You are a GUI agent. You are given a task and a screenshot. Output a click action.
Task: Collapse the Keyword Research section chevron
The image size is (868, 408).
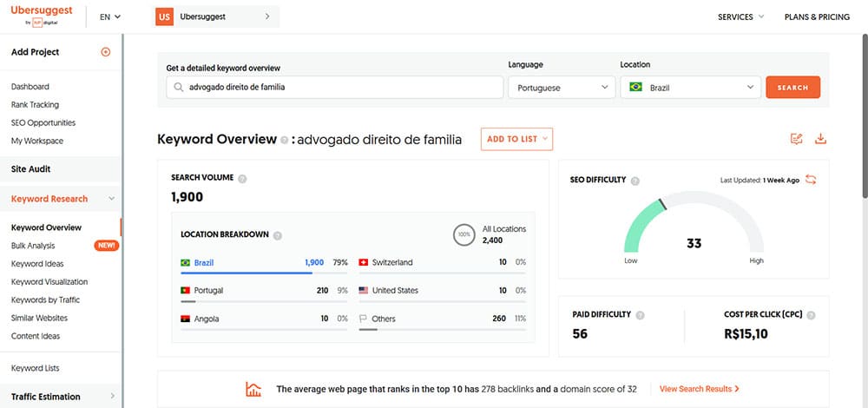pyautogui.click(x=111, y=199)
